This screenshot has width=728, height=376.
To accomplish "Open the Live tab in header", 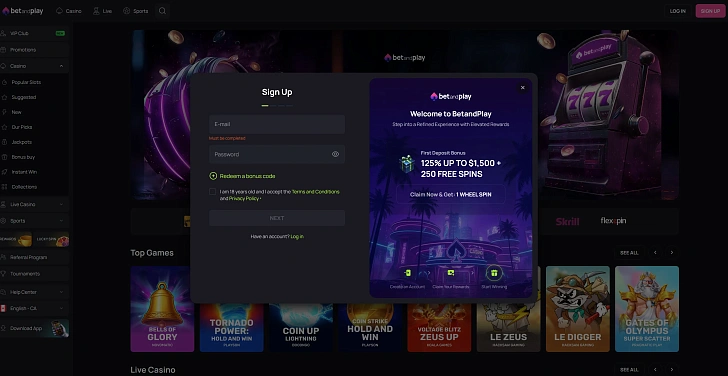I will (x=103, y=11).
